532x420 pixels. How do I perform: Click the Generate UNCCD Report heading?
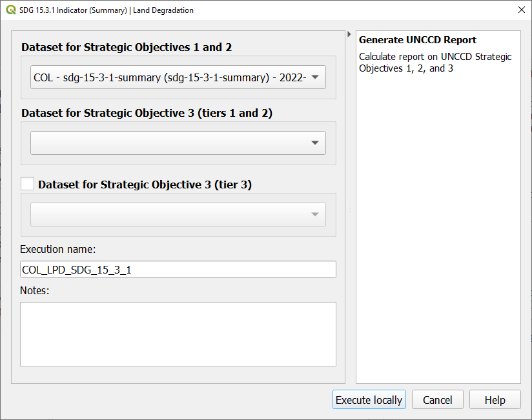pyautogui.click(x=417, y=40)
